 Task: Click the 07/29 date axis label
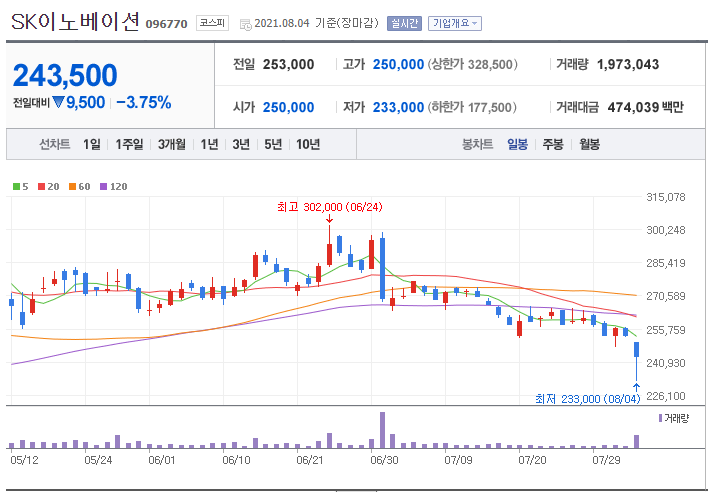pos(606,460)
